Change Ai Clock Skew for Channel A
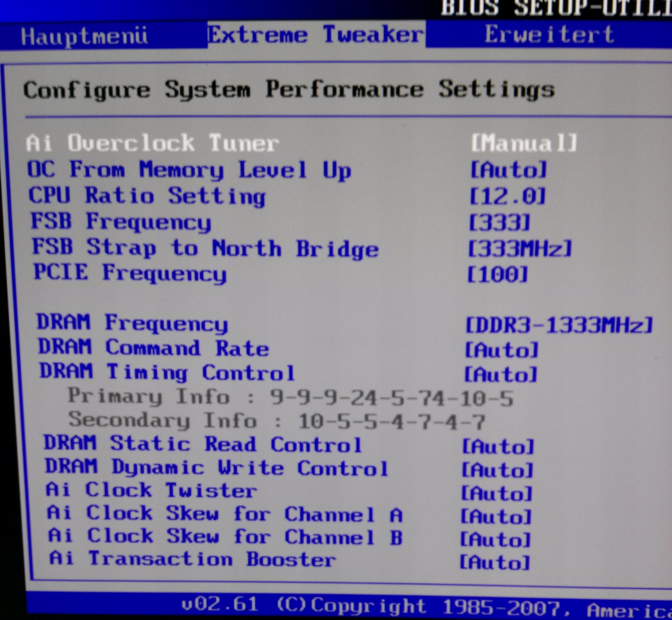The height and width of the screenshot is (620, 672). pos(496,517)
